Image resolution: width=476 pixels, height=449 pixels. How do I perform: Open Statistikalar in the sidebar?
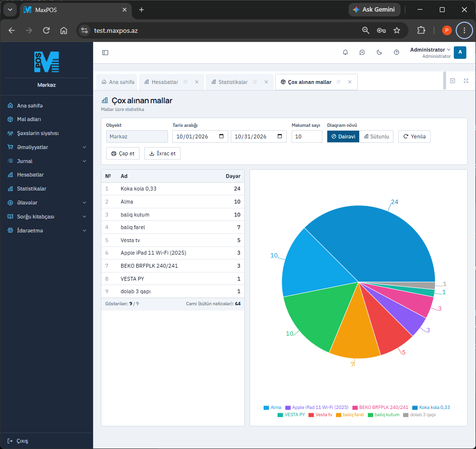click(46, 189)
